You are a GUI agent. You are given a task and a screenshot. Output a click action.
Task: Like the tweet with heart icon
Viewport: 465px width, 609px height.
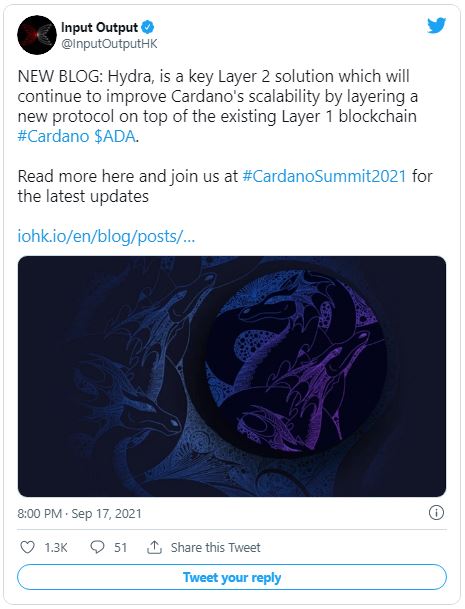[x=27, y=548]
